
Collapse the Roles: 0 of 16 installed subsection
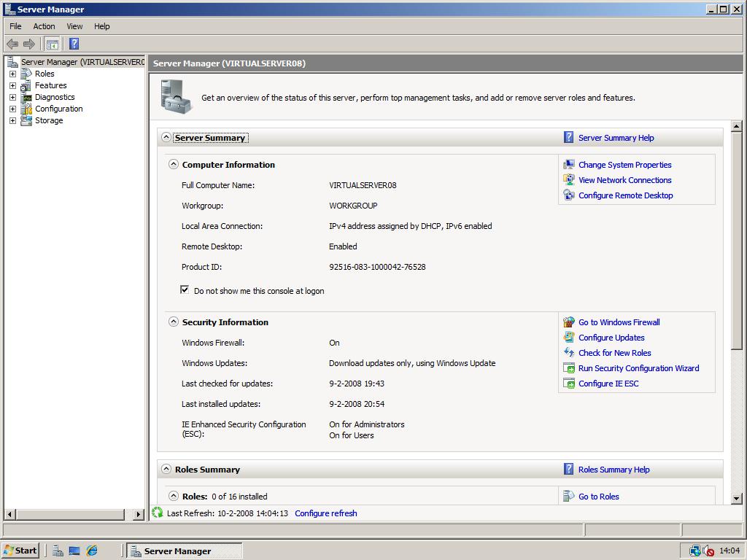tap(174, 496)
